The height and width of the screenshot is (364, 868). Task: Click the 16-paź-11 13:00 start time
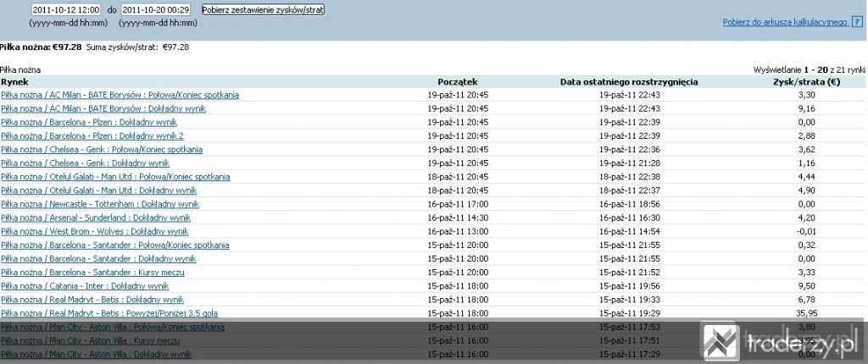(x=458, y=231)
